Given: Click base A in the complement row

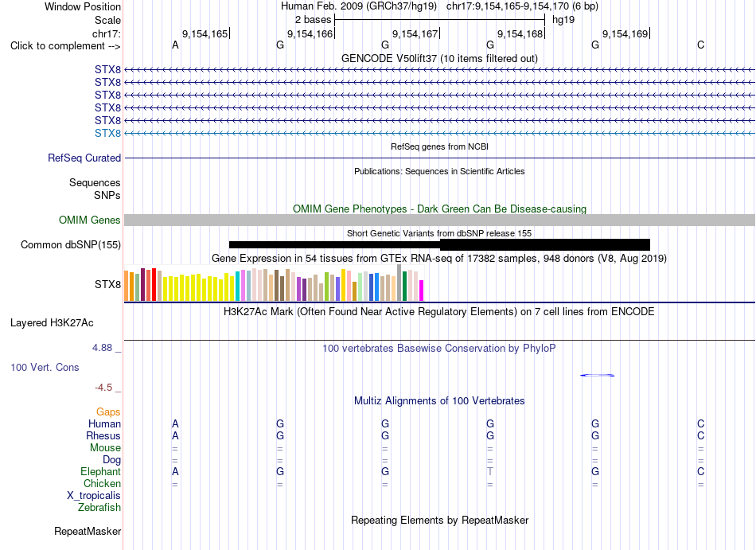Looking at the screenshot, I should (x=175, y=45).
